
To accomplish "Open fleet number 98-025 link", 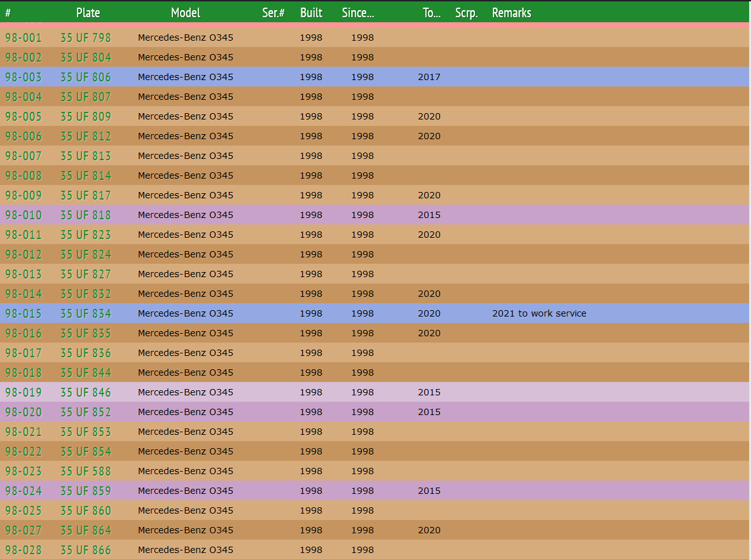I will click(24, 510).
